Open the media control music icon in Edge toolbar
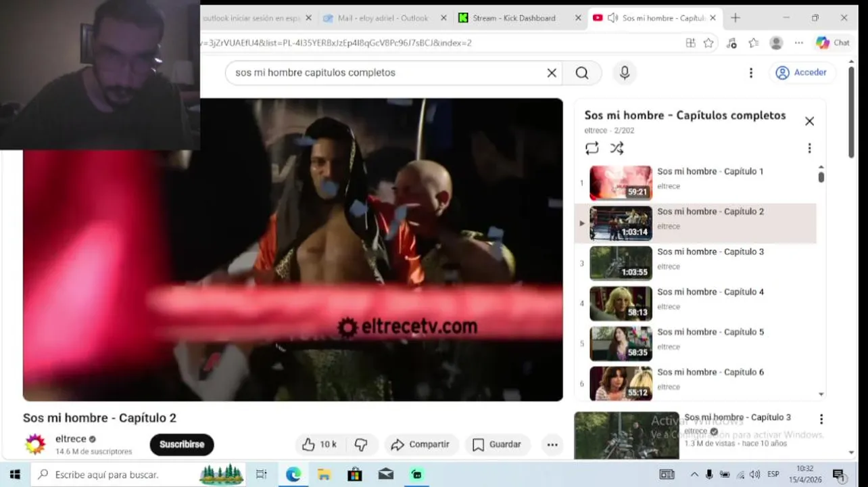Viewport: 868px width, 487px height. 731,43
